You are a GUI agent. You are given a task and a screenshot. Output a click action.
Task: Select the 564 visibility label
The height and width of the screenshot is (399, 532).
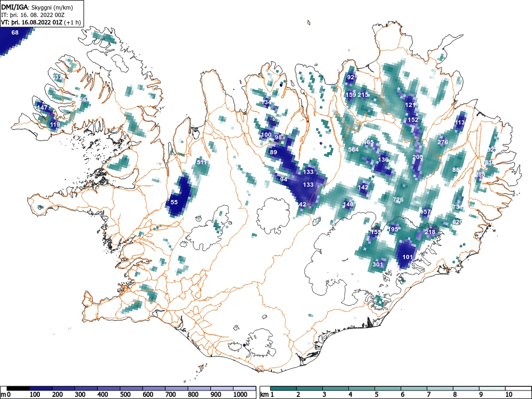coord(353,149)
